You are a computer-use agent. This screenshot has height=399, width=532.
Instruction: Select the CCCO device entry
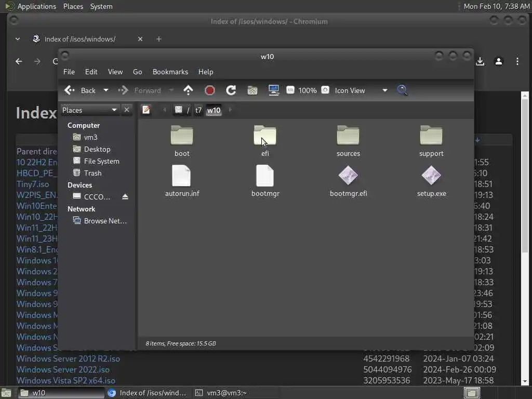pyautogui.click(x=97, y=197)
